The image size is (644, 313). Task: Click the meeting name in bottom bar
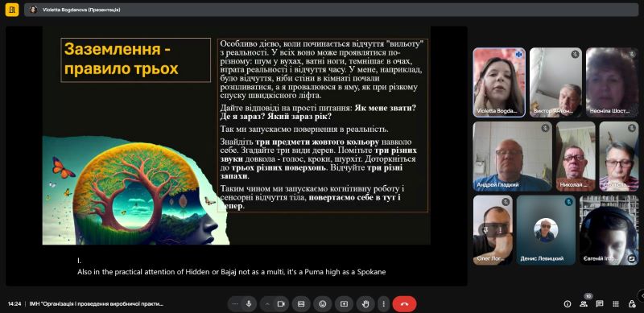[x=97, y=304]
